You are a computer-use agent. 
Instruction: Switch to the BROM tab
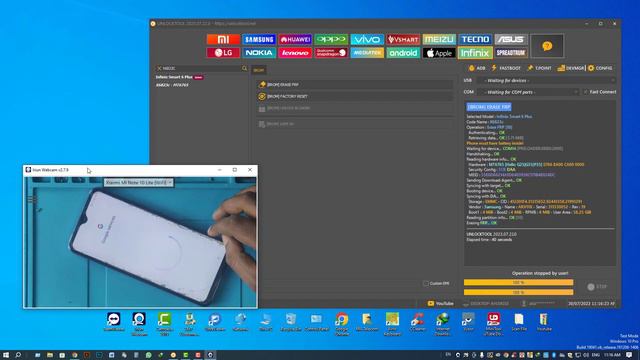pyautogui.click(x=259, y=70)
